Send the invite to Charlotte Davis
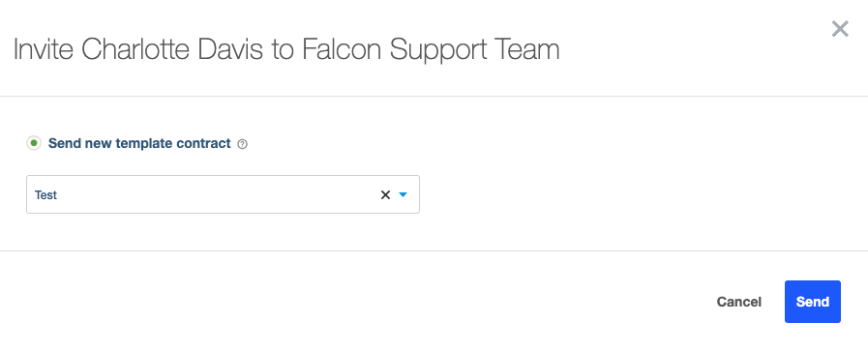The height and width of the screenshot is (351, 868). pyautogui.click(x=812, y=302)
